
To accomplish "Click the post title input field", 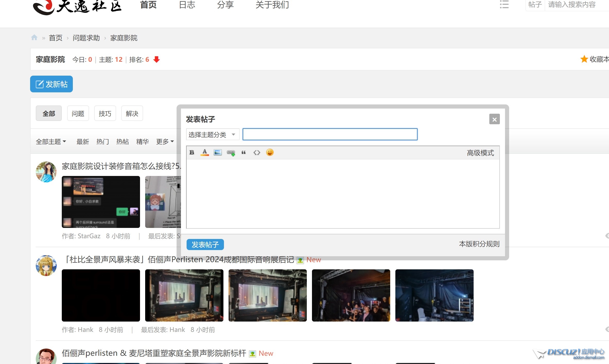I will click(x=330, y=135).
